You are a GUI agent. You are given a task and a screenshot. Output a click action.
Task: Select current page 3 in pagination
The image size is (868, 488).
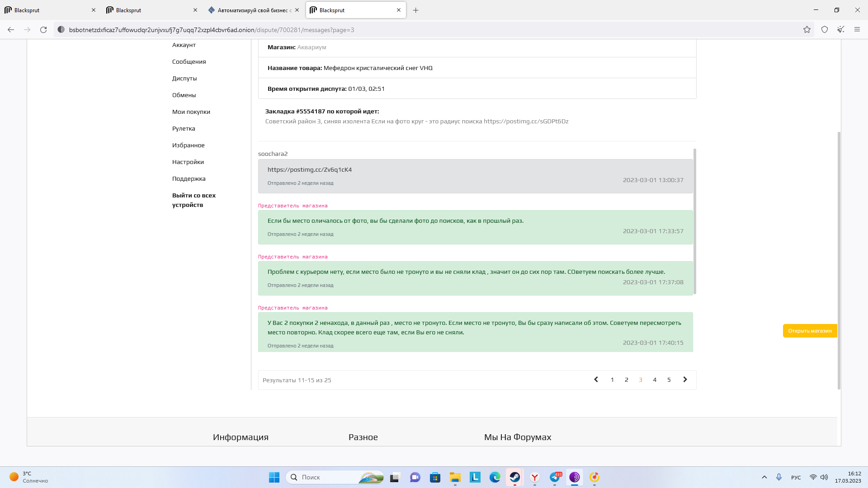coord(641,380)
